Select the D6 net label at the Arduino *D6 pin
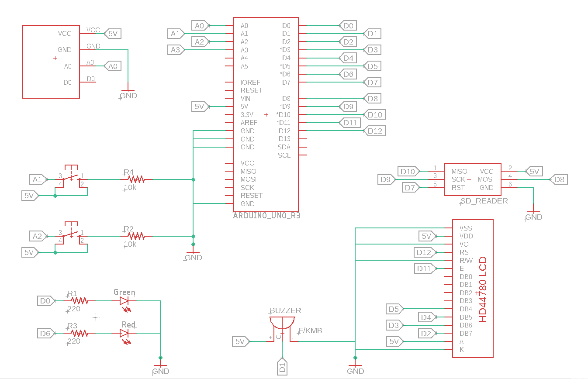Image resolution: width=588 pixels, height=379 pixels. pyautogui.click(x=348, y=74)
